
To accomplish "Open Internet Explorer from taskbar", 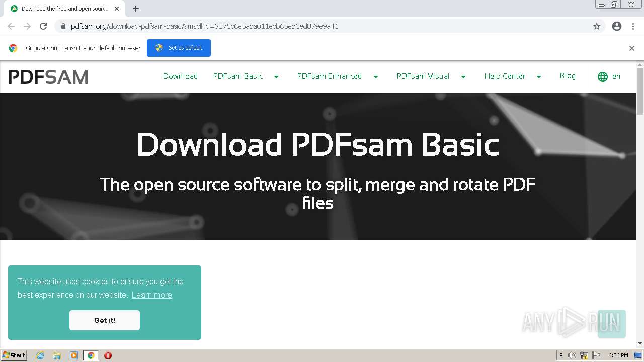I will pyautogui.click(x=40, y=355).
